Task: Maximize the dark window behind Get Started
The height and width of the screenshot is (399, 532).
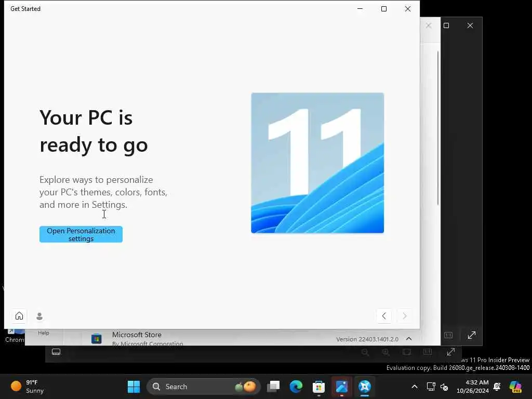Action: (x=446, y=25)
